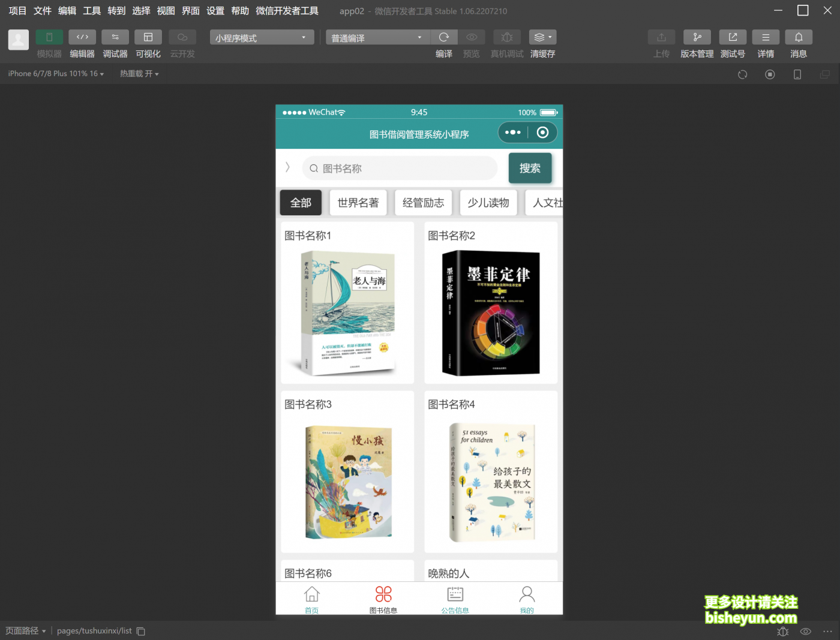Select the 人文社 category tab
The width and height of the screenshot is (840, 640).
[x=545, y=203]
